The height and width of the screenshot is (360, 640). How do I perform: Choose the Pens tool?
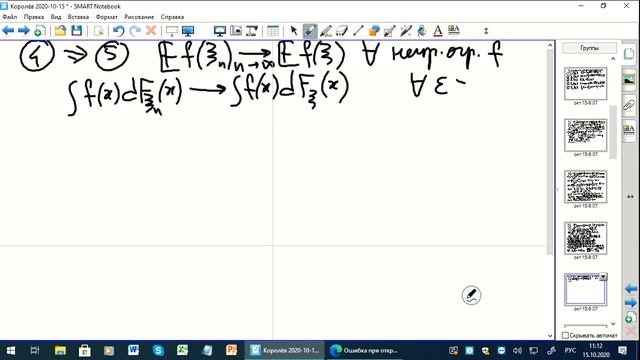coord(310,31)
